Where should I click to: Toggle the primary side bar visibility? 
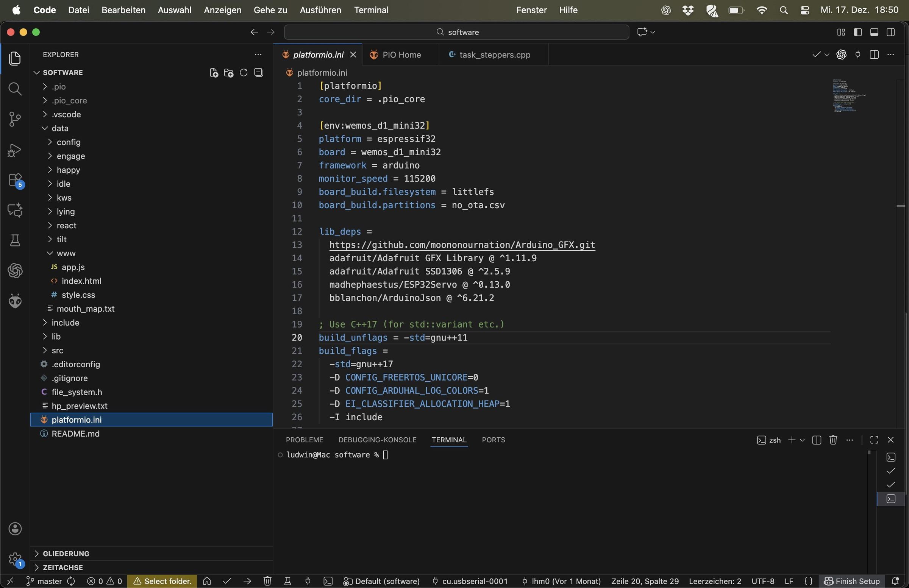pos(857,32)
